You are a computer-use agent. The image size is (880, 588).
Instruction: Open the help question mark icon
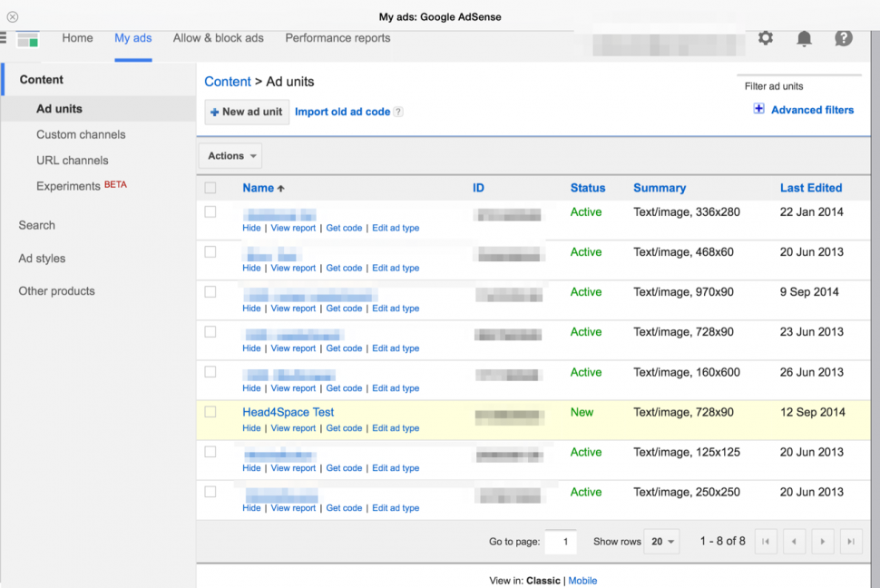(x=844, y=38)
